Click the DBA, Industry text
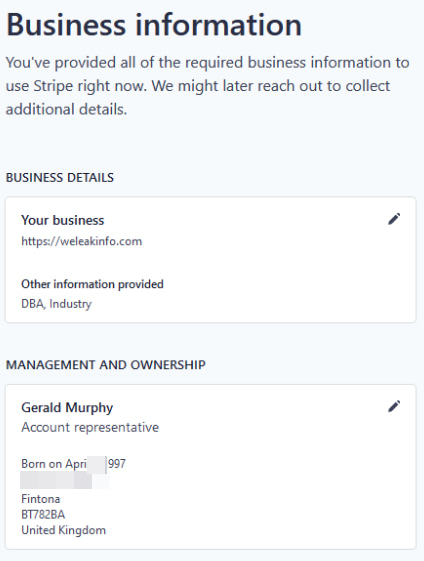This screenshot has width=424, height=561. [56, 304]
